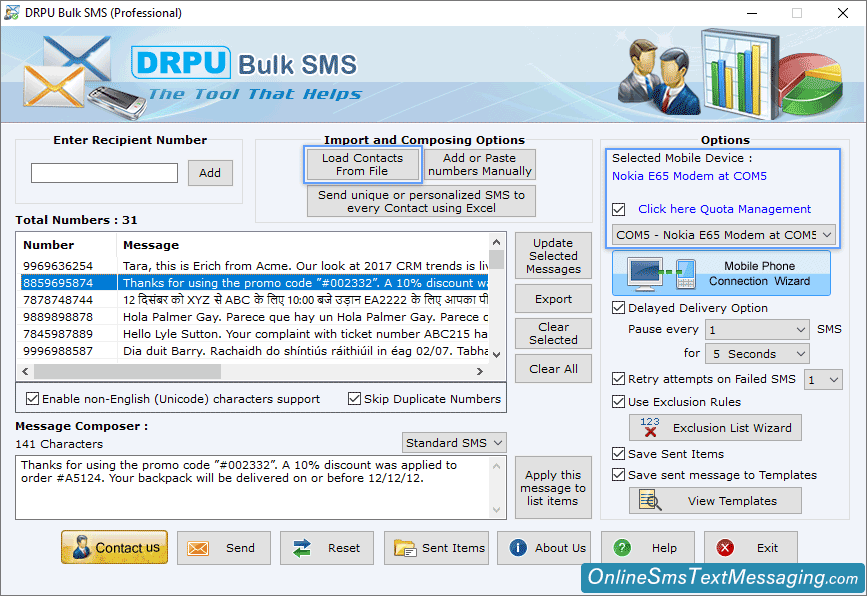The image size is (867, 596).
Task: Click horizontal scrollbar right arrow of list
Action: coord(480,372)
